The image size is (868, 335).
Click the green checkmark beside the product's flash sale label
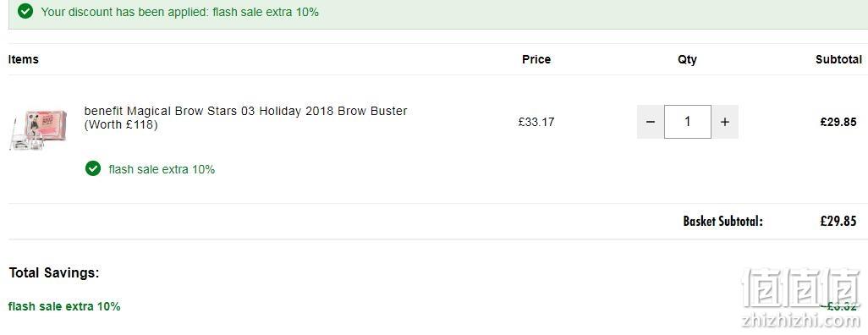click(93, 168)
